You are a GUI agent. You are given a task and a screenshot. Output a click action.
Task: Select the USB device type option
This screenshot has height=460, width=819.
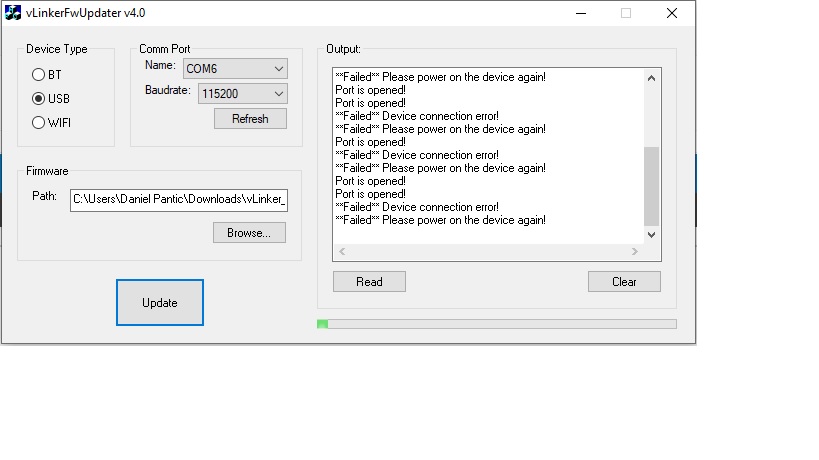pos(39,99)
